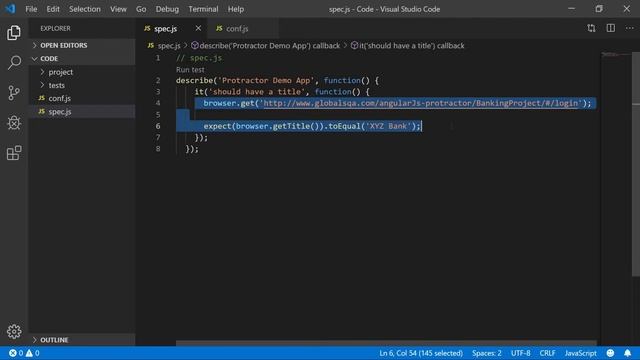This screenshot has height=360, width=640.
Task: Click 'should have a title' string
Action: point(257,92)
